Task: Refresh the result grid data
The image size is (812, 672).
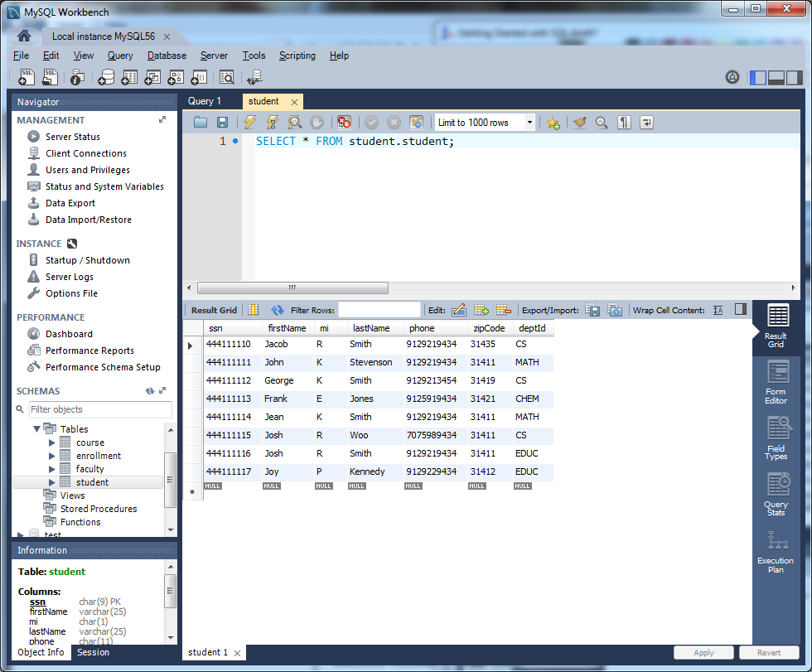Action: pos(277,310)
